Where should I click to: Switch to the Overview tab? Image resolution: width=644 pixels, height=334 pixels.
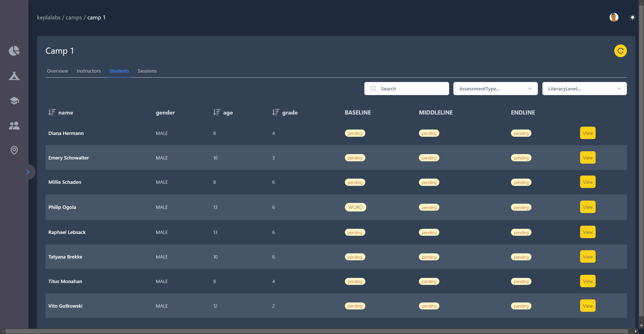tap(57, 71)
